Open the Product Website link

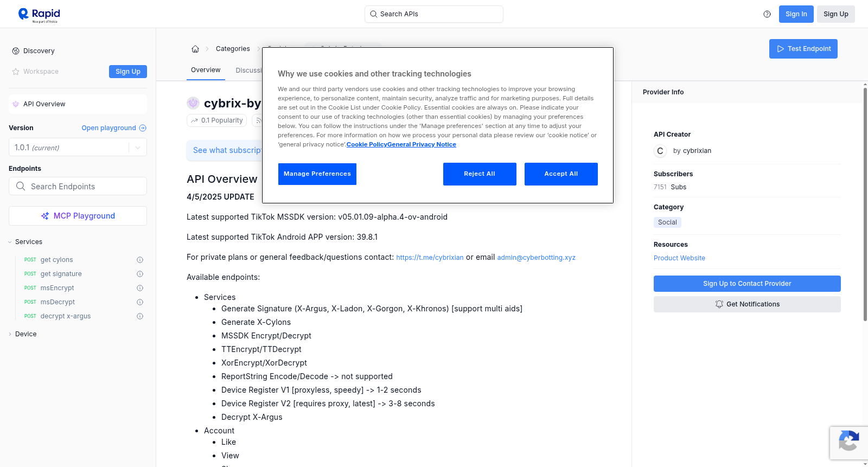tap(679, 258)
